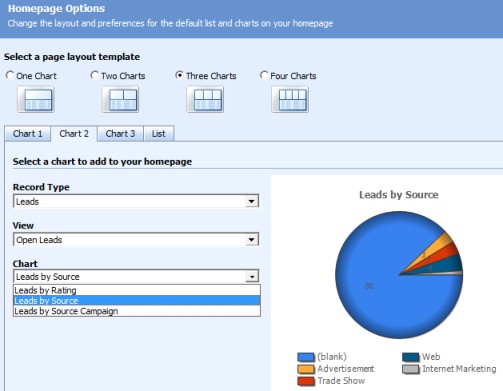Image resolution: width=503 pixels, height=391 pixels.
Task: Select the Two Charts radio button
Action: pos(95,75)
